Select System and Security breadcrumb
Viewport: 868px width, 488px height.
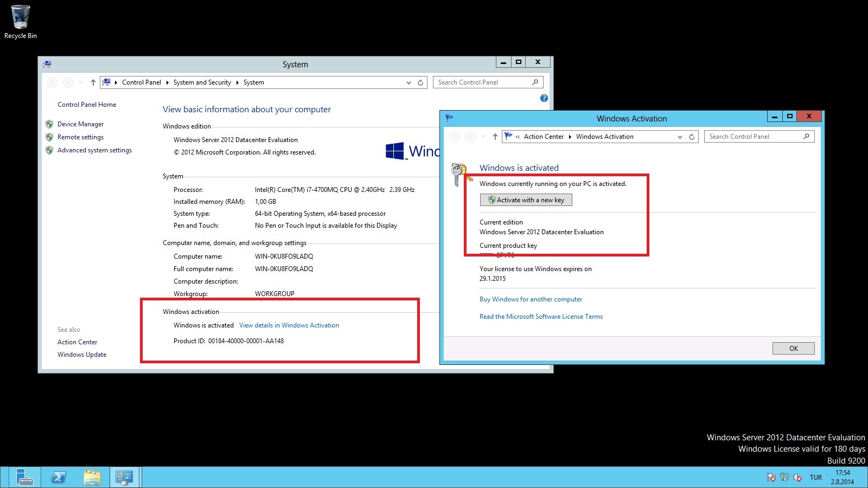click(x=202, y=82)
